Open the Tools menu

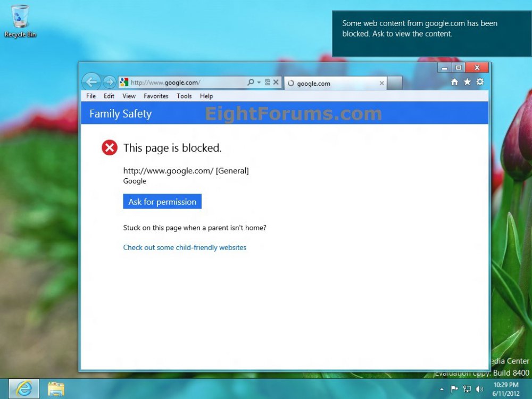184,96
